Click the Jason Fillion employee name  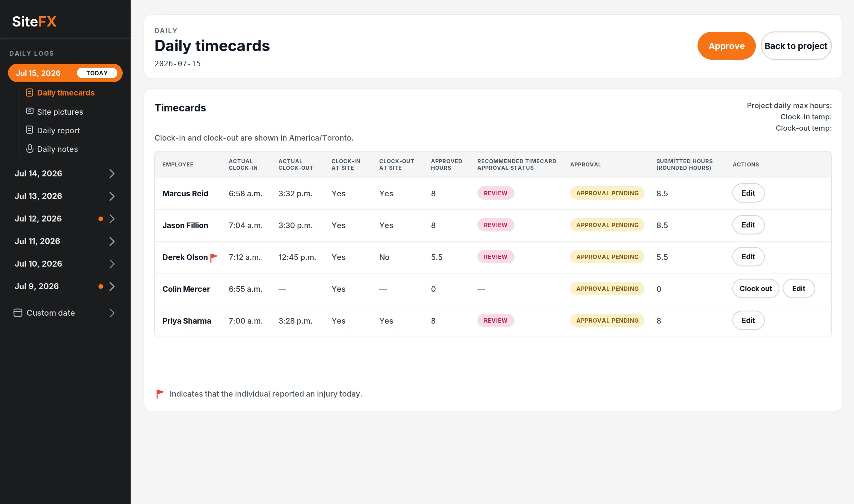pyautogui.click(x=185, y=225)
